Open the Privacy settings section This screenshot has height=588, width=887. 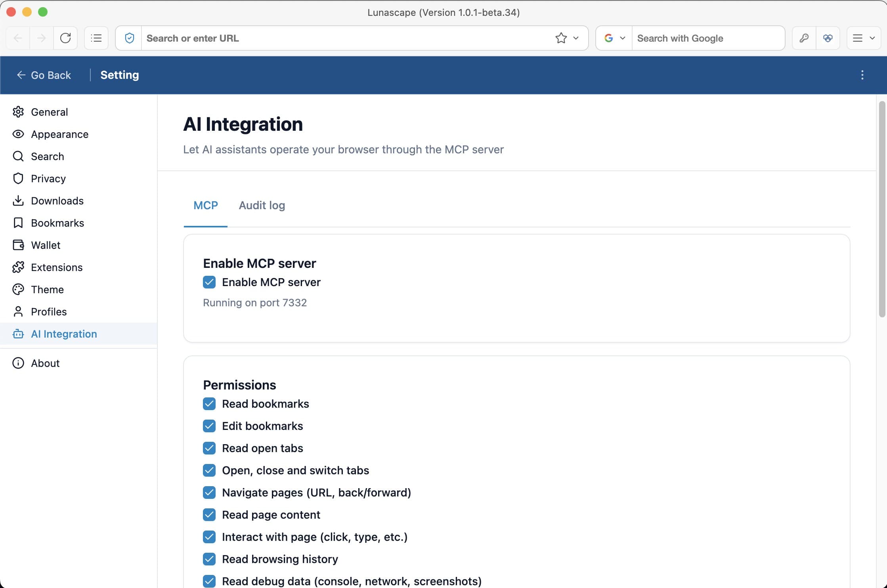pos(78,179)
